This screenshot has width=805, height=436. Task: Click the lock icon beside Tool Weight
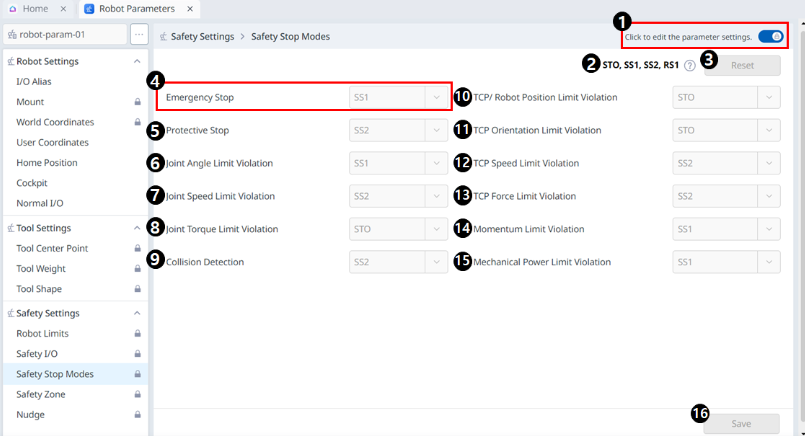coord(137,269)
